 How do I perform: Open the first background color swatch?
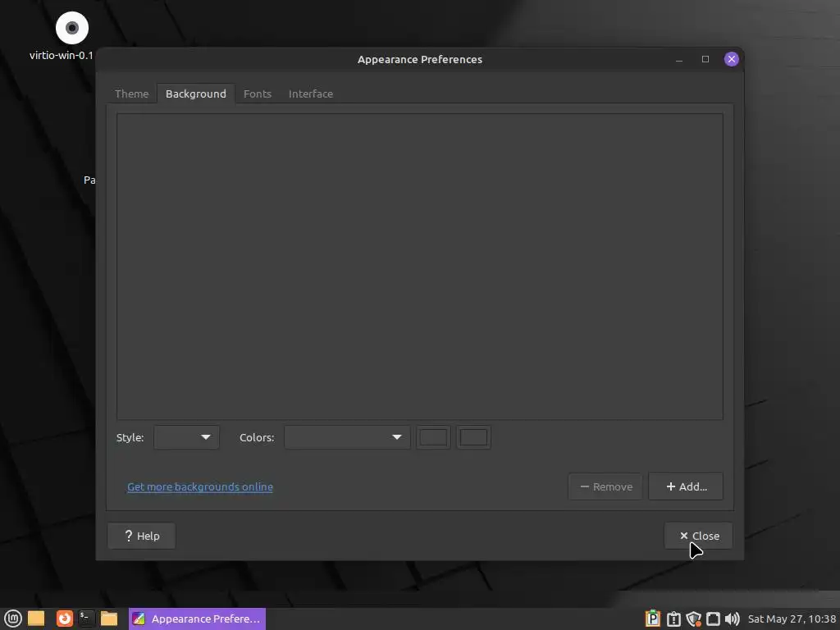pyautogui.click(x=433, y=437)
